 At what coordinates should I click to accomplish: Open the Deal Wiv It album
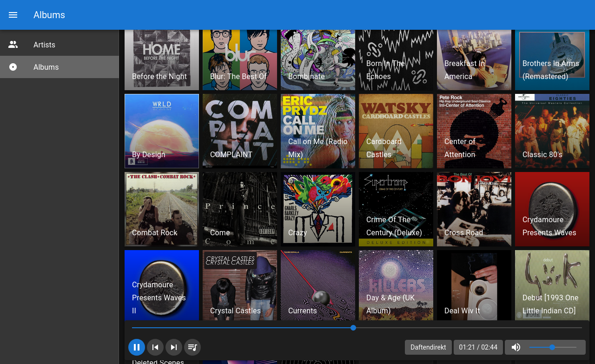coord(474,285)
